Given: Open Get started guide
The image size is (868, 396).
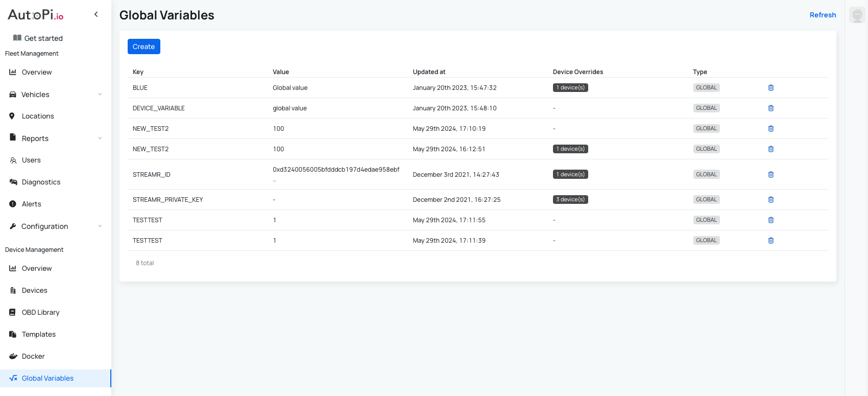Looking at the screenshot, I should click(43, 38).
